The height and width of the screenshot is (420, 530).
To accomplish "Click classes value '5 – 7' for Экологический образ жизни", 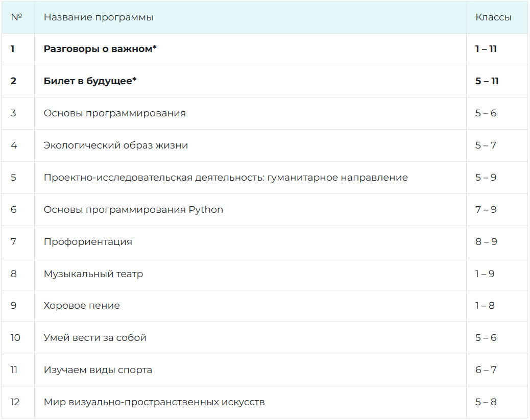I will coord(486,145).
